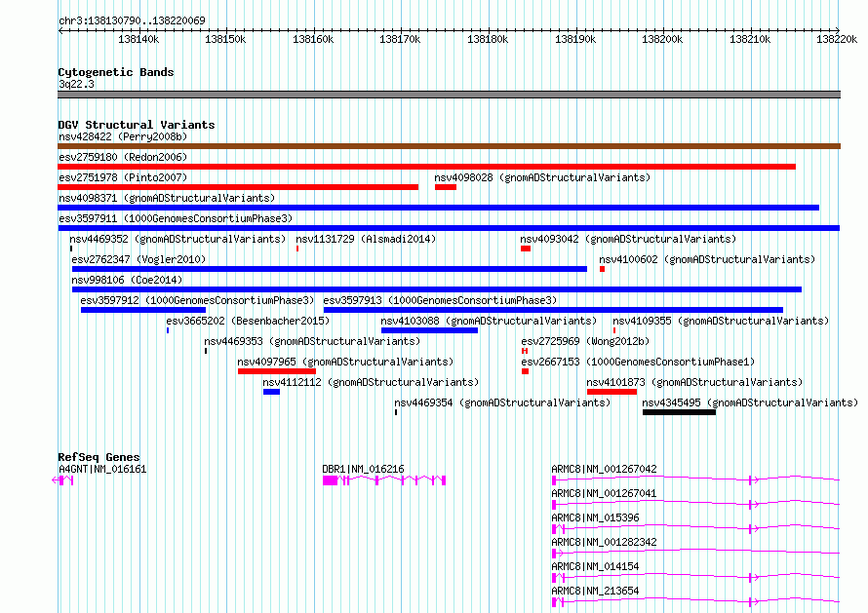Viewport: 868px width, 613px height.
Task: Select the red nsv4097965 variant bar
Action: [277, 371]
